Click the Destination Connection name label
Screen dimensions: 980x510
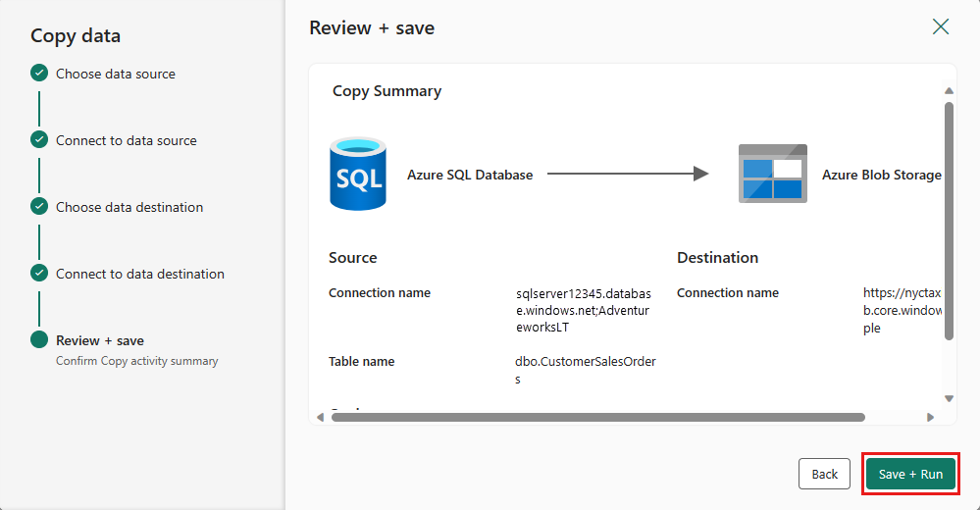[x=728, y=293]
